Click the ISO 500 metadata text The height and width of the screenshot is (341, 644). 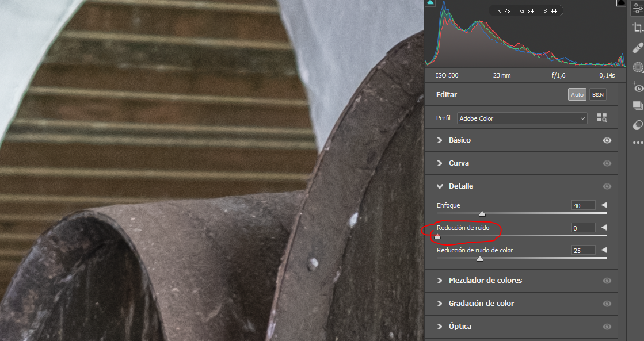point(447,75)
